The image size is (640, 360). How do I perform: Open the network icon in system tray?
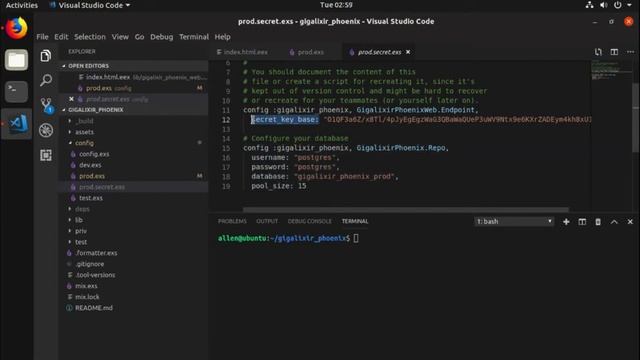tap(589, 5)
